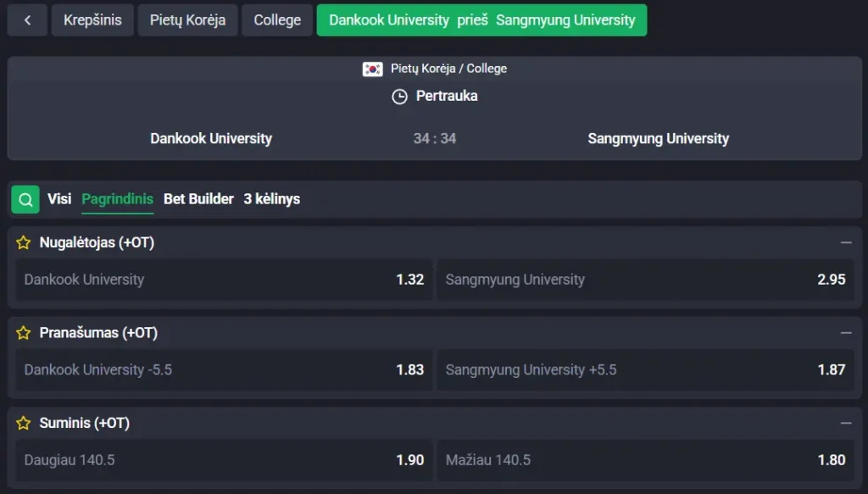Pick Sangmyung University +5.5 handicap
Viewport: 868px width, 494px height.
[645, 369]
